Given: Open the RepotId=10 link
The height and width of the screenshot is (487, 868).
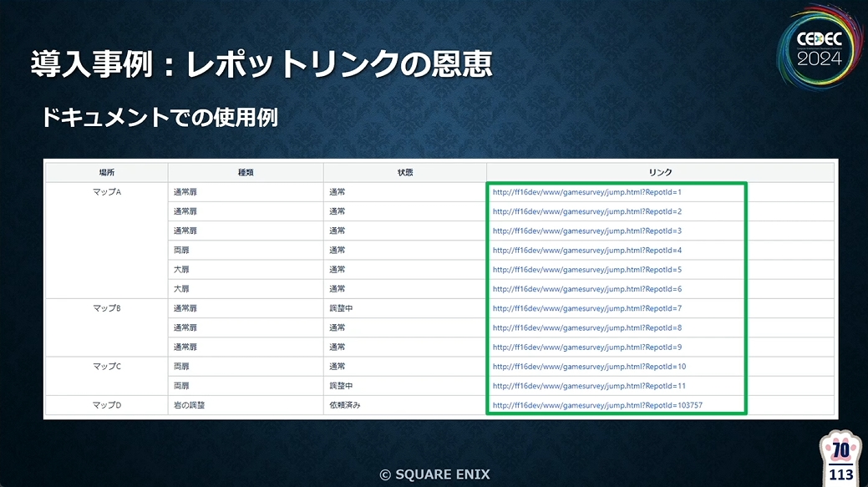Looking at the screenshot, I should (589, 367).
